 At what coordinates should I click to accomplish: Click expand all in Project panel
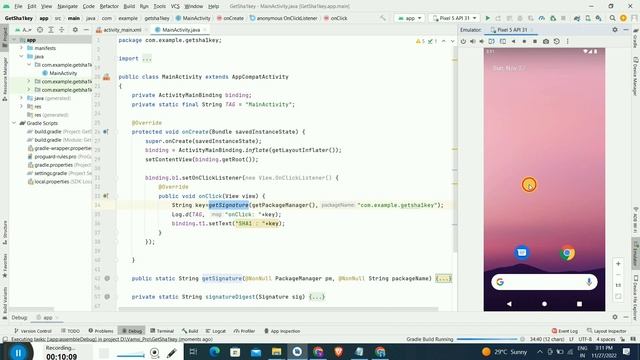pyautogui.click(x=51, y=30)
